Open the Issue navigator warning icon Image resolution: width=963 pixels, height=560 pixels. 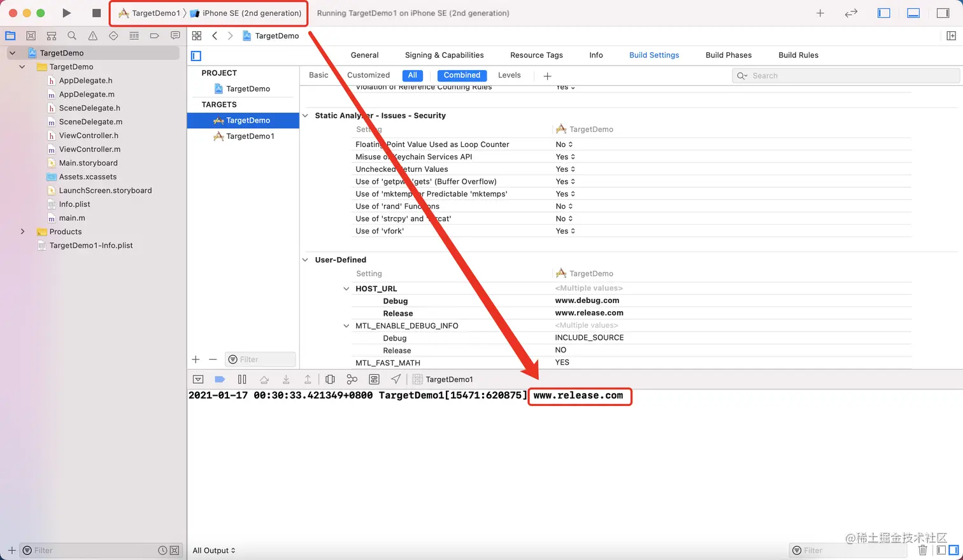tap(93, 36)
